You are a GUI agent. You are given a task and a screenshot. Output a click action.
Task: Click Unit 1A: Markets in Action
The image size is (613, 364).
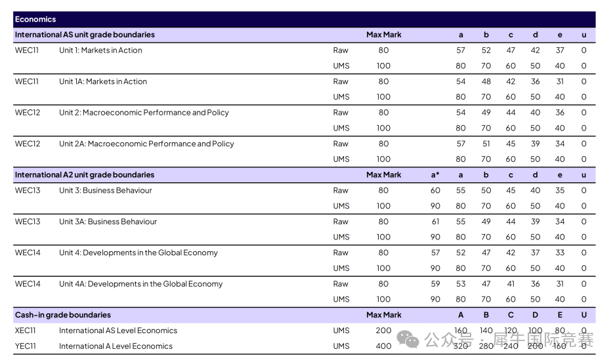tap(103, 82)
